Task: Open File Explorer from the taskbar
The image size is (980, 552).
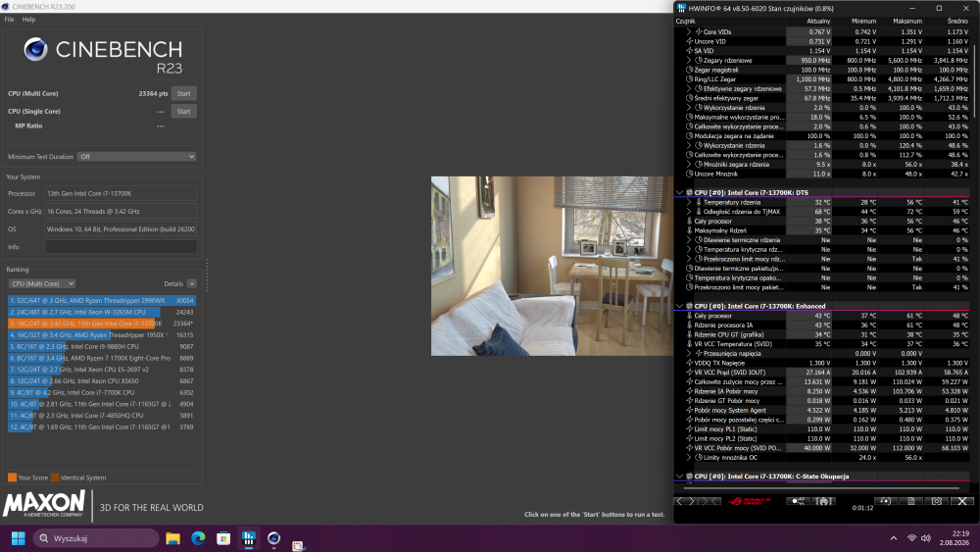Action: point(173,538)
